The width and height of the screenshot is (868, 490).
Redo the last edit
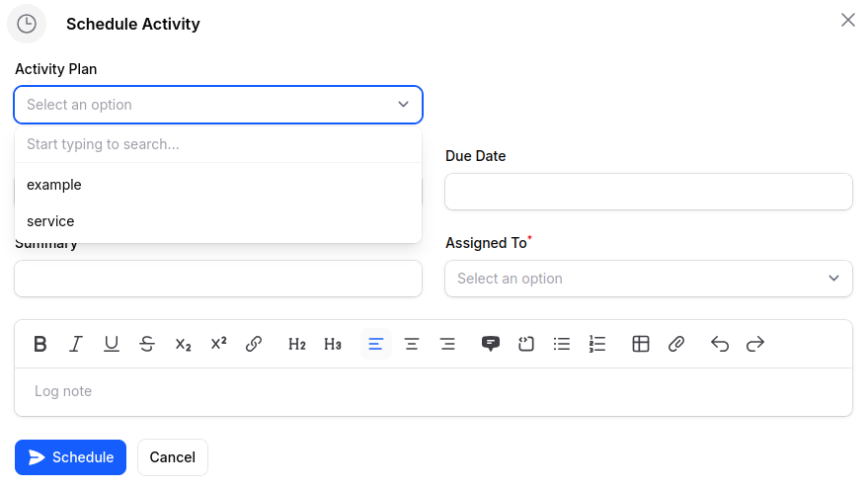click(x=755, y=344)
